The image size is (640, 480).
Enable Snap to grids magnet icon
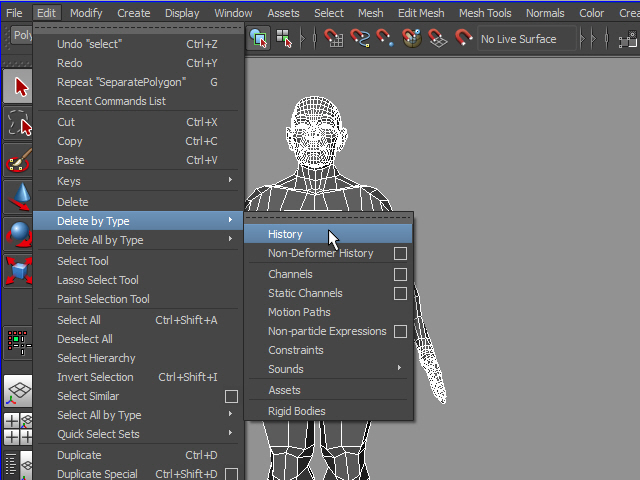(334, 38)
